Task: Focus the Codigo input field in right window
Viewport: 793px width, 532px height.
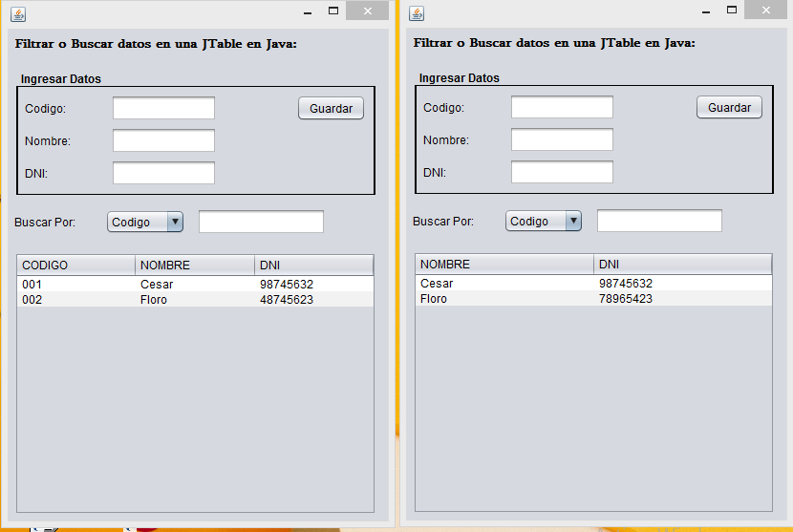Action: [x=563, y=107]
